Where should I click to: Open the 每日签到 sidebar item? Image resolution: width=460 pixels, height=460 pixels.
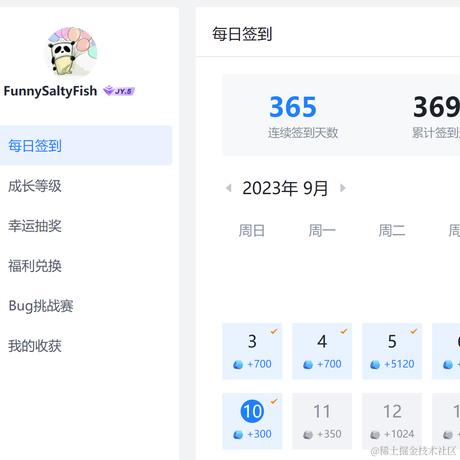(86, 146)
